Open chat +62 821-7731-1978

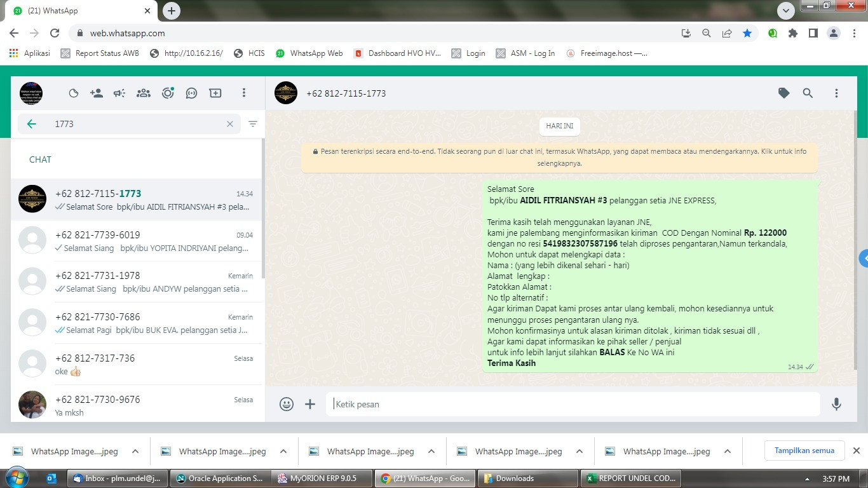pos(137,282)
